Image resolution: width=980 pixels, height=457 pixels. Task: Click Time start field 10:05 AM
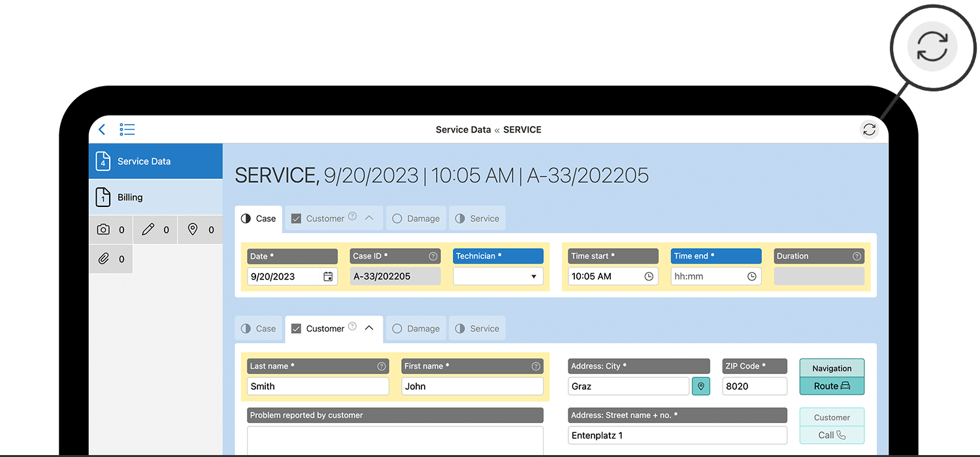pyautogui.click(x=613, y=276)
